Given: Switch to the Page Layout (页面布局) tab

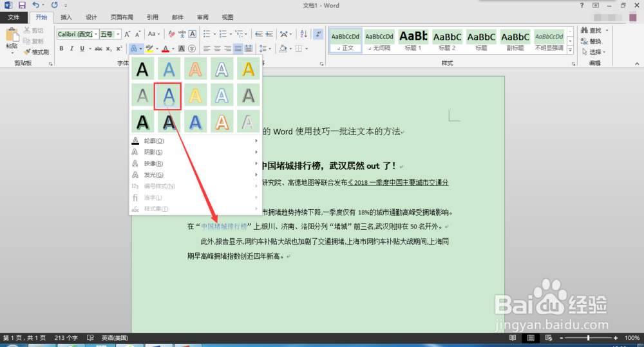Looking at the screenshot, I should point(122,17).
